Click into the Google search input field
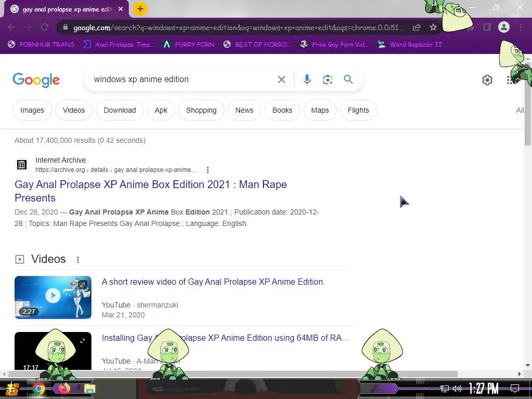The image size is (532, 399). pos(180,79)
